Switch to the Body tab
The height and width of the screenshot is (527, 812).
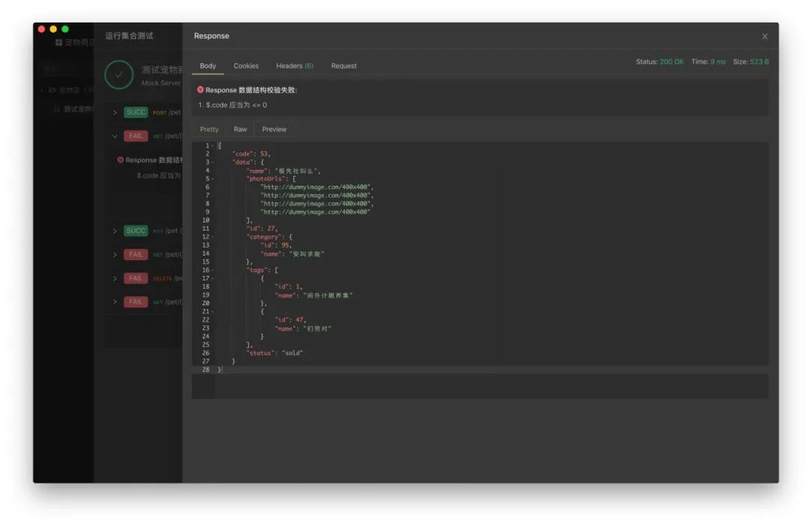pyautogui.click(x=208, y=65)
